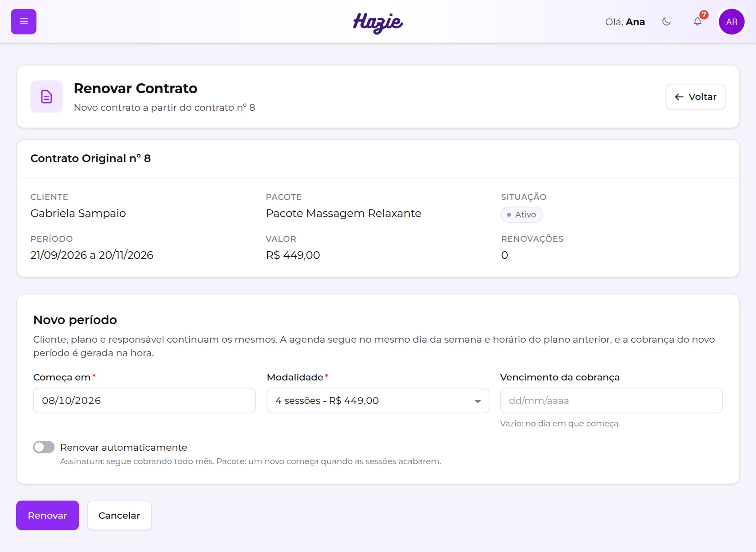Click the Vencimento da cobrança field
756x552 pixels.
coord(612,401)
